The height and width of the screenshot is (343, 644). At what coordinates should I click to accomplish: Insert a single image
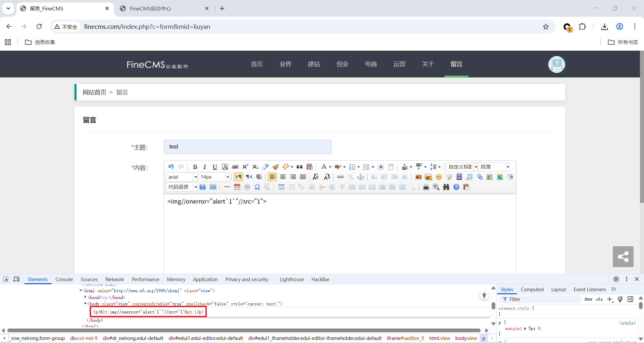419,177
